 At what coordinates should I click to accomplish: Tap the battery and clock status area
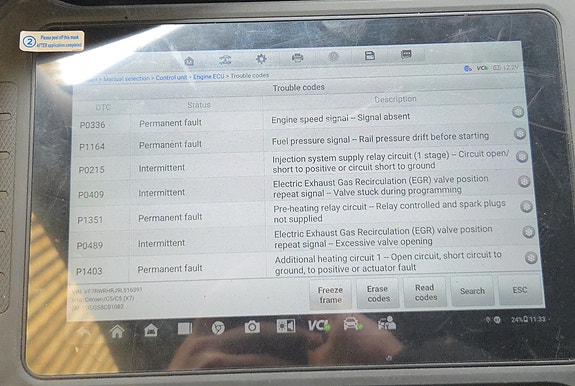pyautogui.click(x=528, y=319)
